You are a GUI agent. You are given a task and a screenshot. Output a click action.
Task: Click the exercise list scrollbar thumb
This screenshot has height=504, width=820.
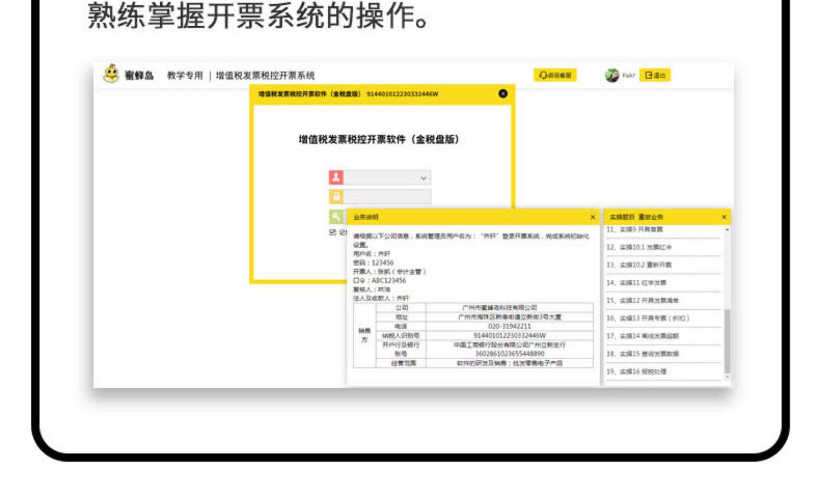(x=727, y=341)
